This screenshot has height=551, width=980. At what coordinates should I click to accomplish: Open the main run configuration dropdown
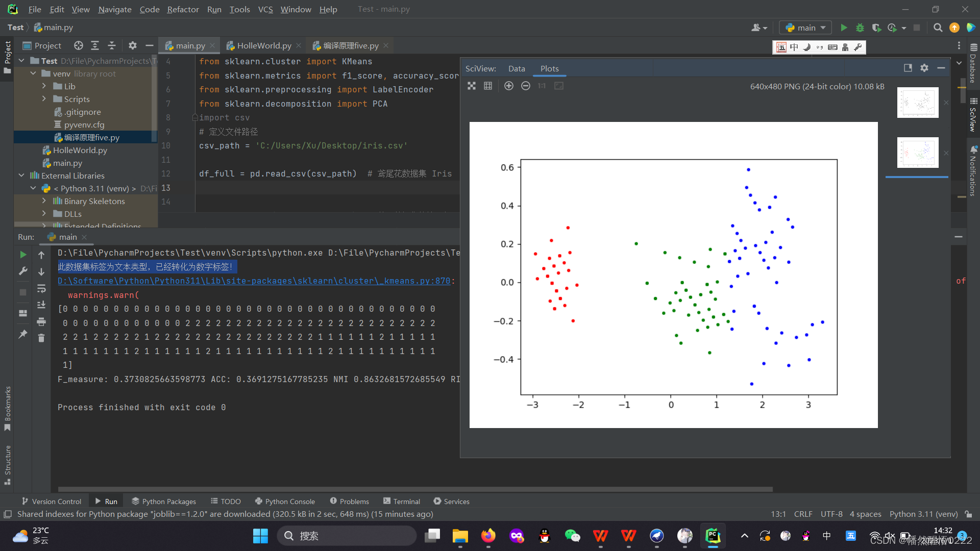(x=806, y=28)
